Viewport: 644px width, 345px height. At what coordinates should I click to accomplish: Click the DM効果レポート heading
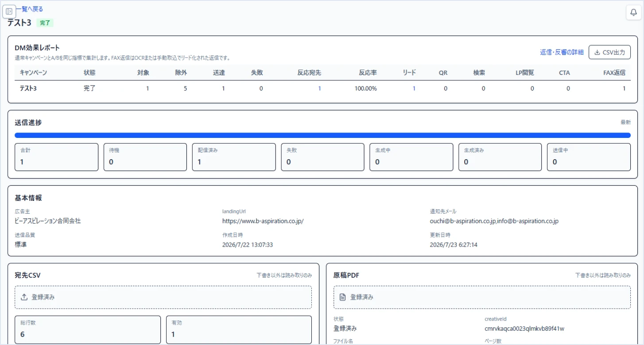[37, 48]
